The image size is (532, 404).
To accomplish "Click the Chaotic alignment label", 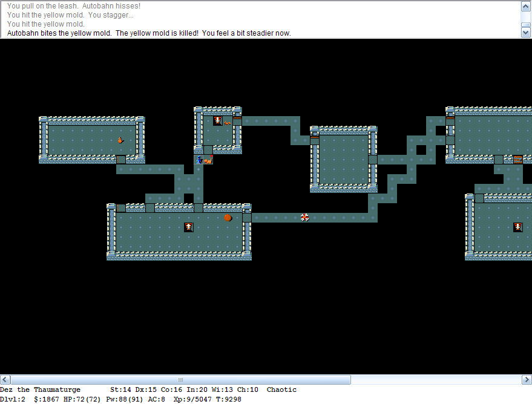I will coord(281,389).
